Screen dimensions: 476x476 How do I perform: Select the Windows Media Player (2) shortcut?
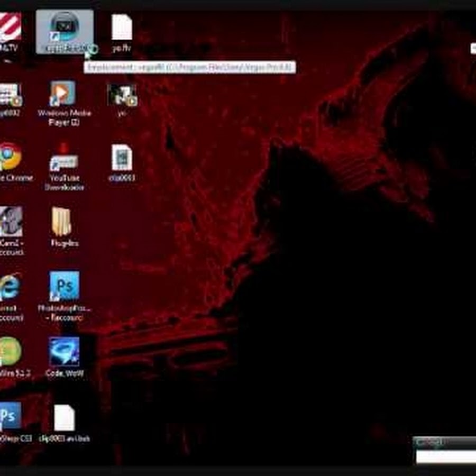coord(63,94)
